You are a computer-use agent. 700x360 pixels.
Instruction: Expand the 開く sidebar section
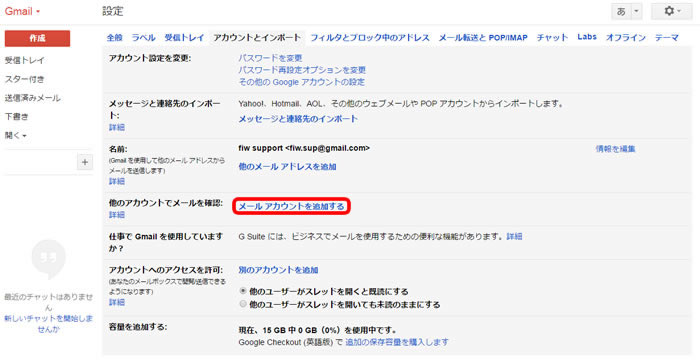tap(16, 135)
